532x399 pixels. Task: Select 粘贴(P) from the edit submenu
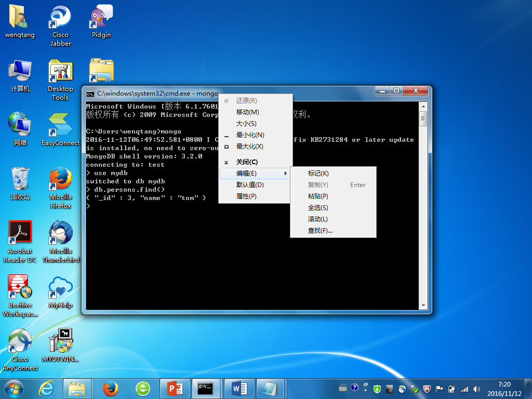coord(318,196)
